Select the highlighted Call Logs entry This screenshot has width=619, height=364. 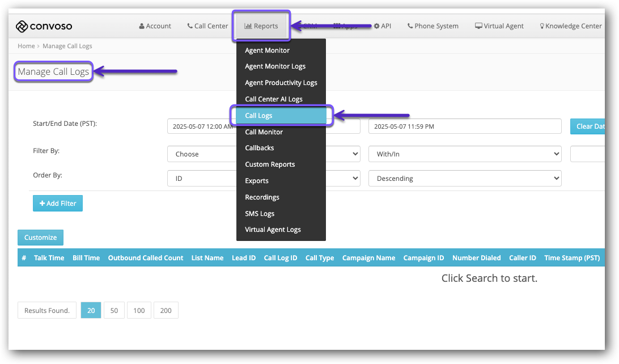(x=281, y=116)
